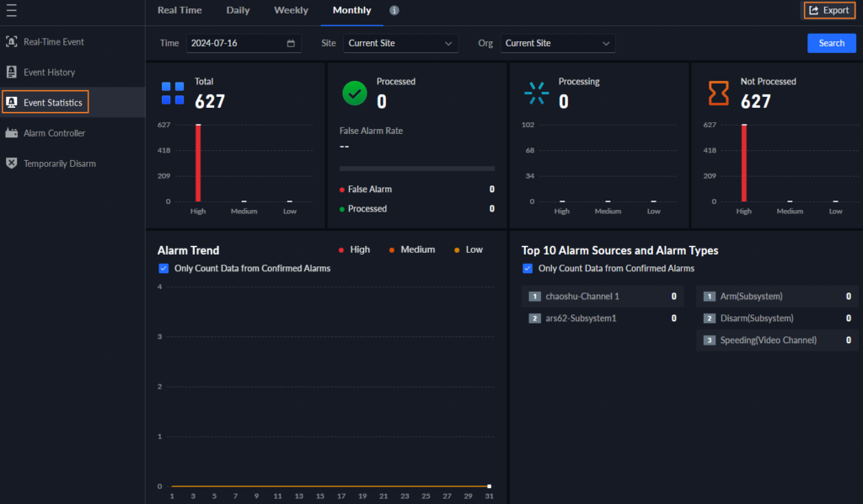Click the red High bar in Total chart
Image resolution: width=863 pixels, height=504 pixels.
pos(198,163)
